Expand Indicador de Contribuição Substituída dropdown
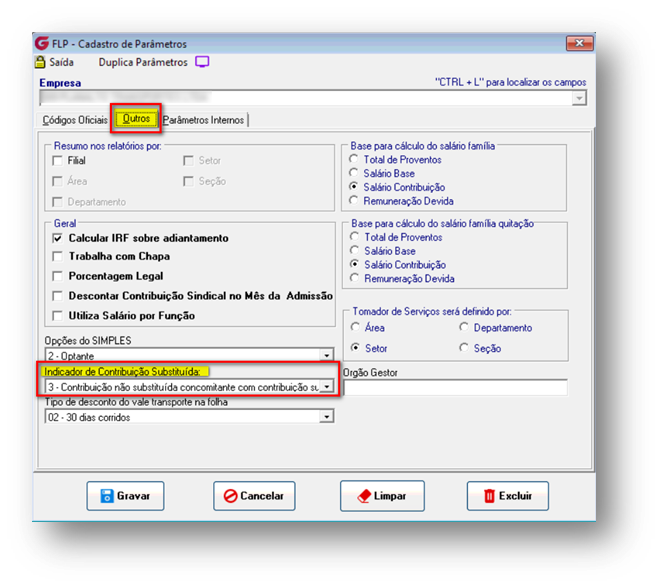The image size is (661, 587). [327, 387]
